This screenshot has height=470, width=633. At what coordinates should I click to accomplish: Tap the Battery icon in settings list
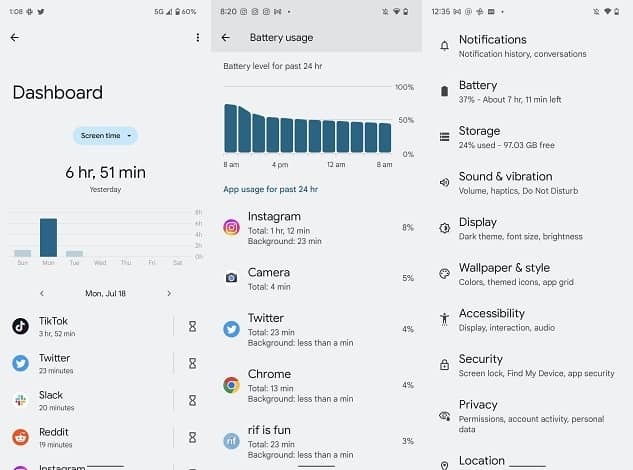pyautogui.click(x=444, y=91)
